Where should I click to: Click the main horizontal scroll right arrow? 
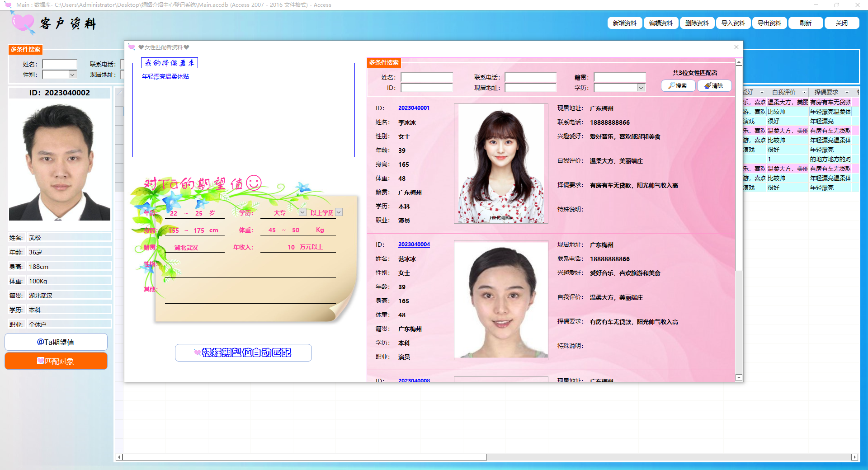[x=854, y=457]
